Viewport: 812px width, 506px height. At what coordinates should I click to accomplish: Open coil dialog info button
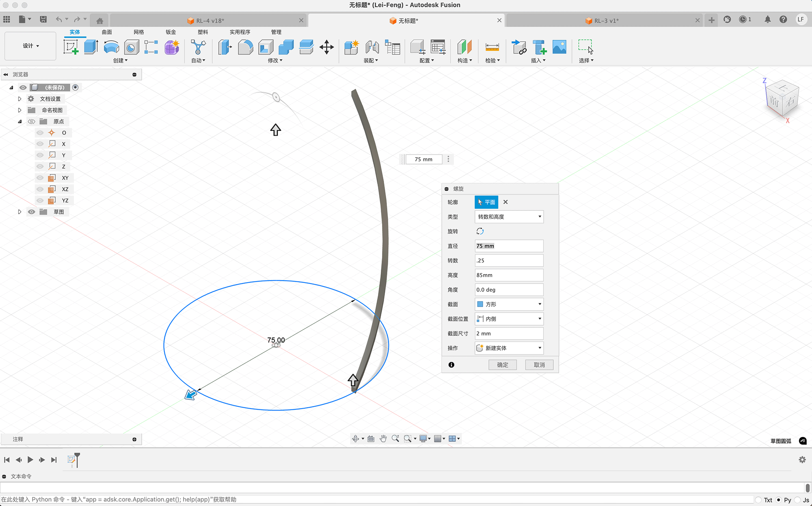click(x=451, y=365)
